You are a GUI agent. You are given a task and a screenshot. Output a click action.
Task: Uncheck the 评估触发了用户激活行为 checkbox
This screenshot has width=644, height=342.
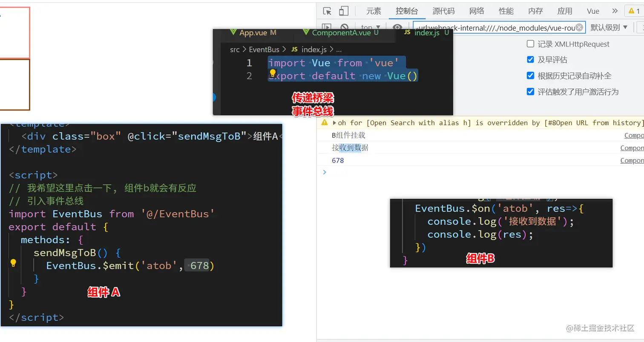[530, 92]
